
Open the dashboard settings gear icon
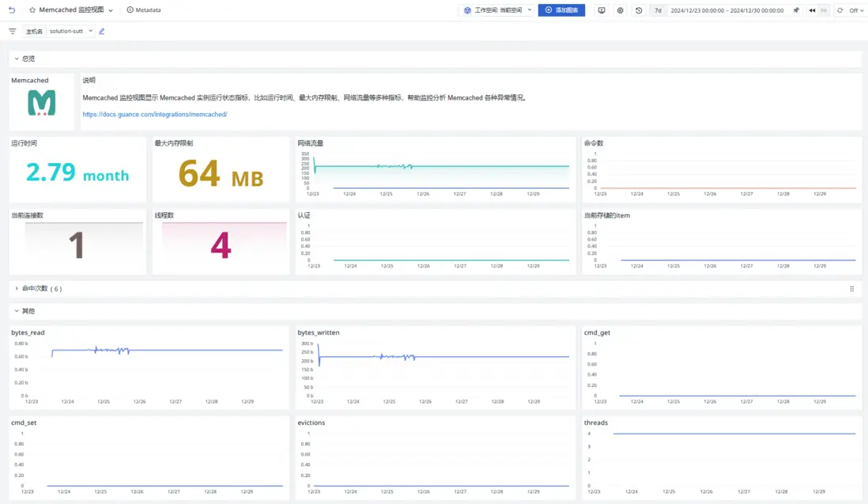pyautogui.click(x=621, y=10)
